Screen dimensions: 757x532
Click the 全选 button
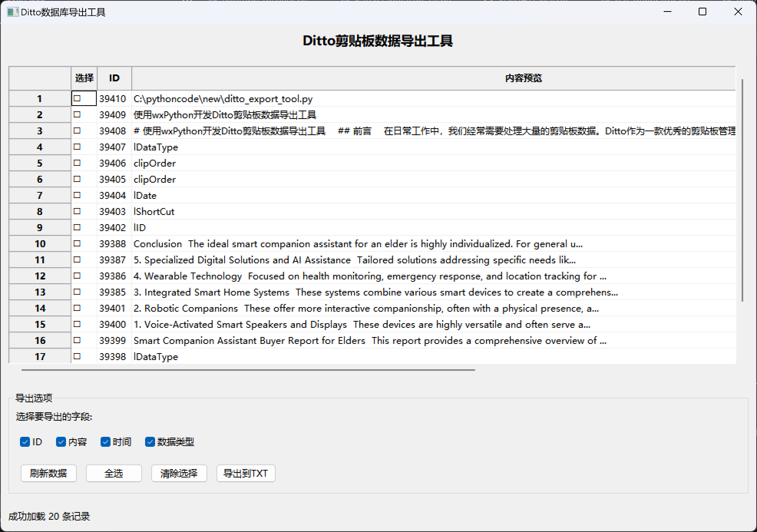[114, 473]
